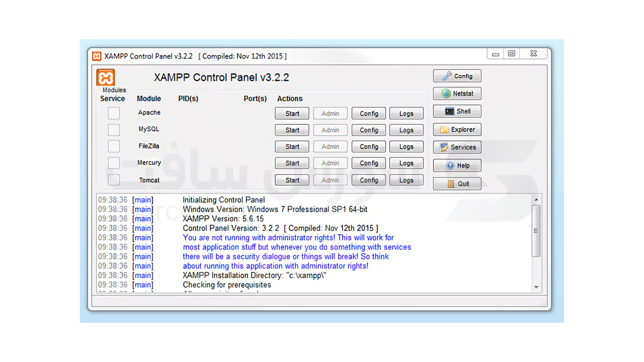Start the Tomcat module
This screenshot has width=644, height=362.
(x=291, y=180)
